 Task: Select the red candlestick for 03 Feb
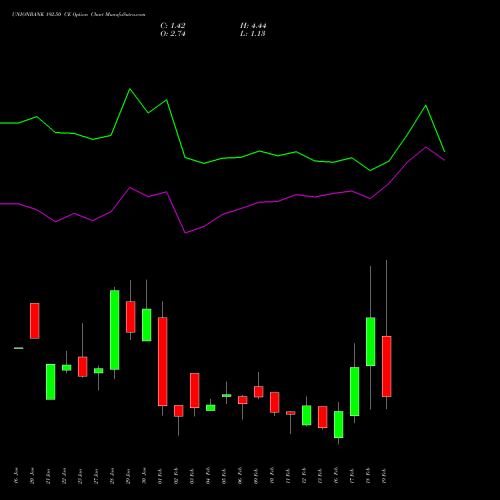point(195,390)
